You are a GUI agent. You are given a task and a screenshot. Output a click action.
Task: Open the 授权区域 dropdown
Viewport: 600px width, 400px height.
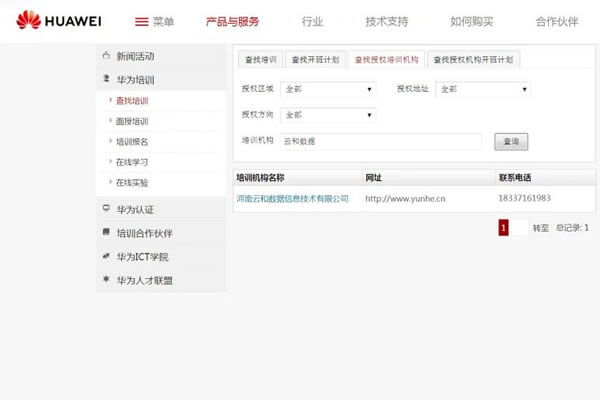pyautogui.click(x=328, y=89)
